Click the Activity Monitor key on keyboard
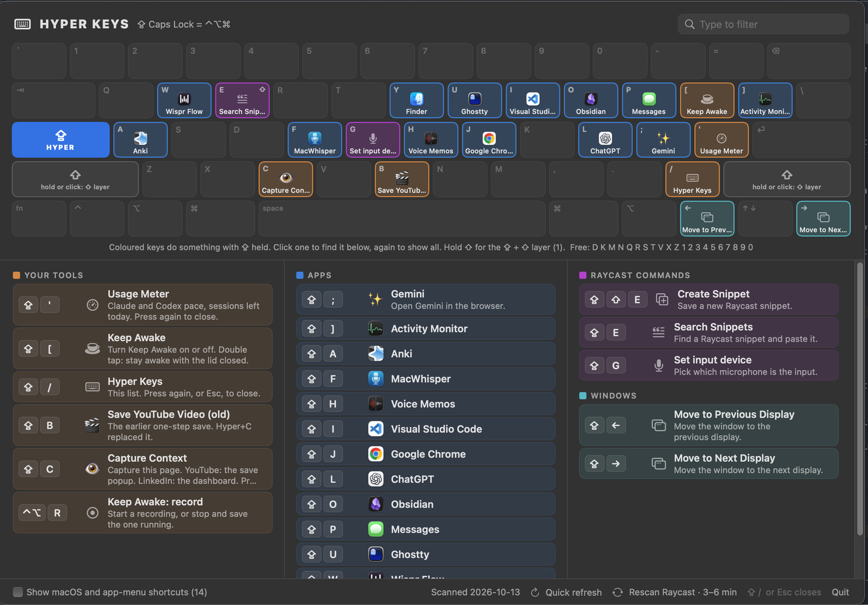This screenshot has height=605, width=868. coord(764,100)
